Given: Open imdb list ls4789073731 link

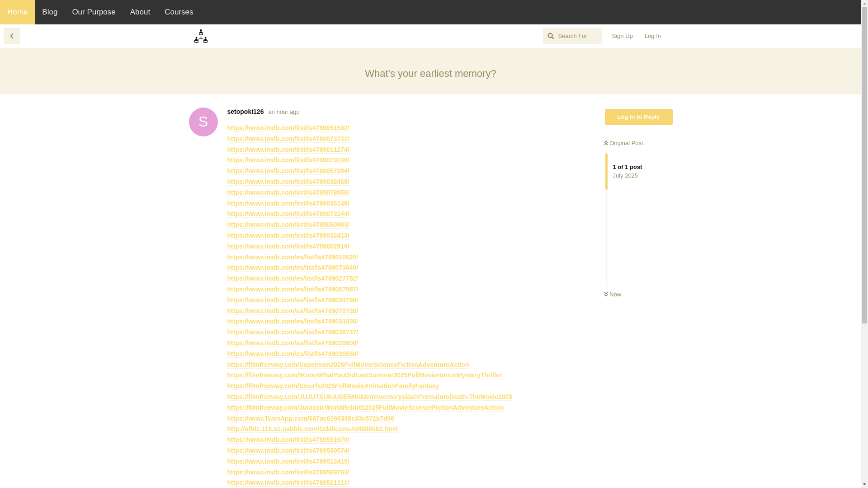Looking at the screenshot, I should click(x=288, y=139).
